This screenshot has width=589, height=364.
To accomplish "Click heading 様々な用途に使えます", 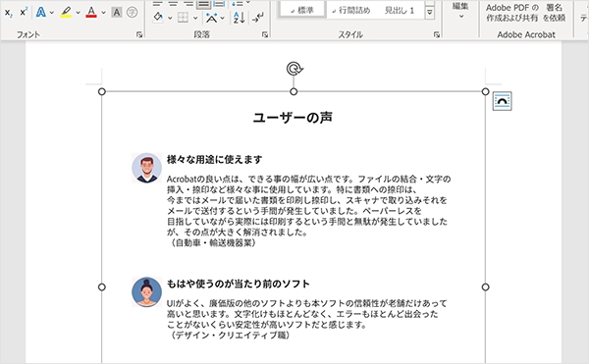I will click(214, 160).
